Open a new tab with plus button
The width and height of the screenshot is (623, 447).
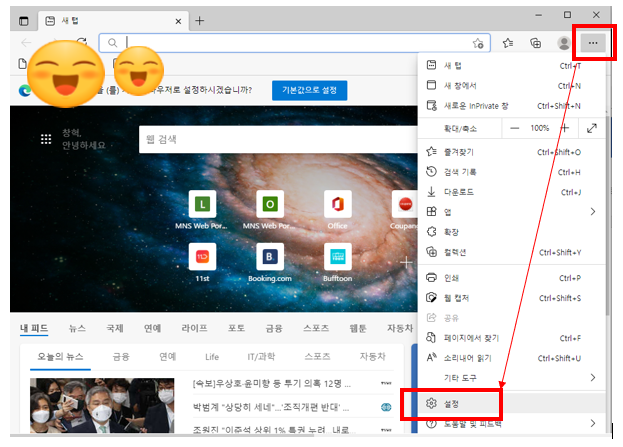pyautogui.click(x=199, y=21)
